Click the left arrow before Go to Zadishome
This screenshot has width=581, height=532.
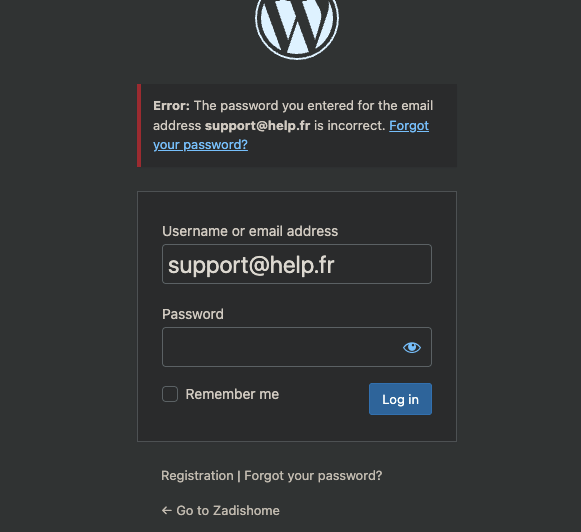(167, 511)
